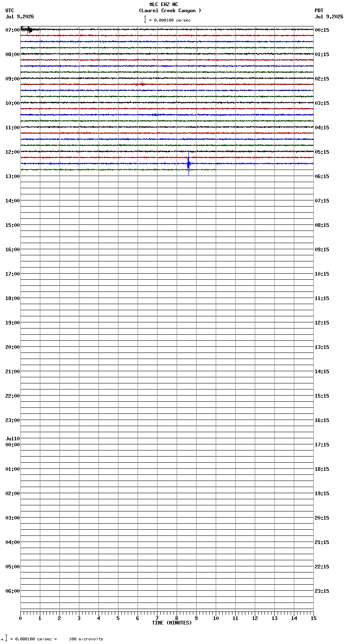
Task: Click the 05:15 PDT time label
Action: [x=322, y=152]
